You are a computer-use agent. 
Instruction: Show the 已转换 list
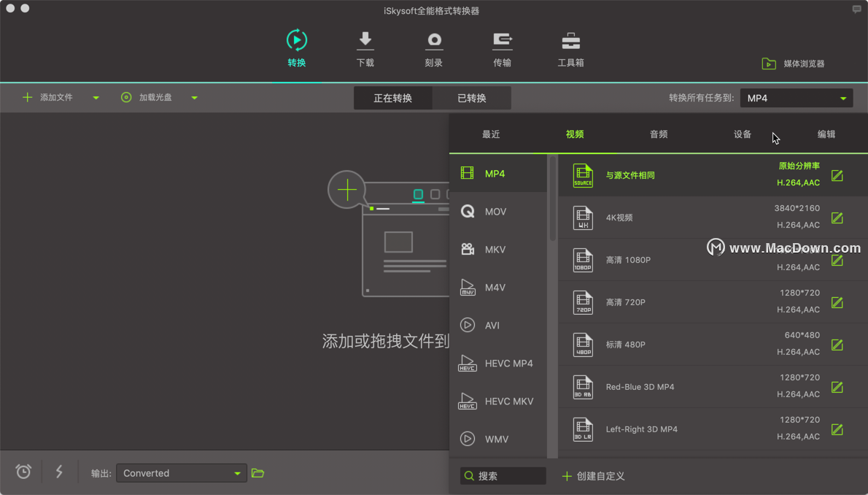[x=472, y=98]
